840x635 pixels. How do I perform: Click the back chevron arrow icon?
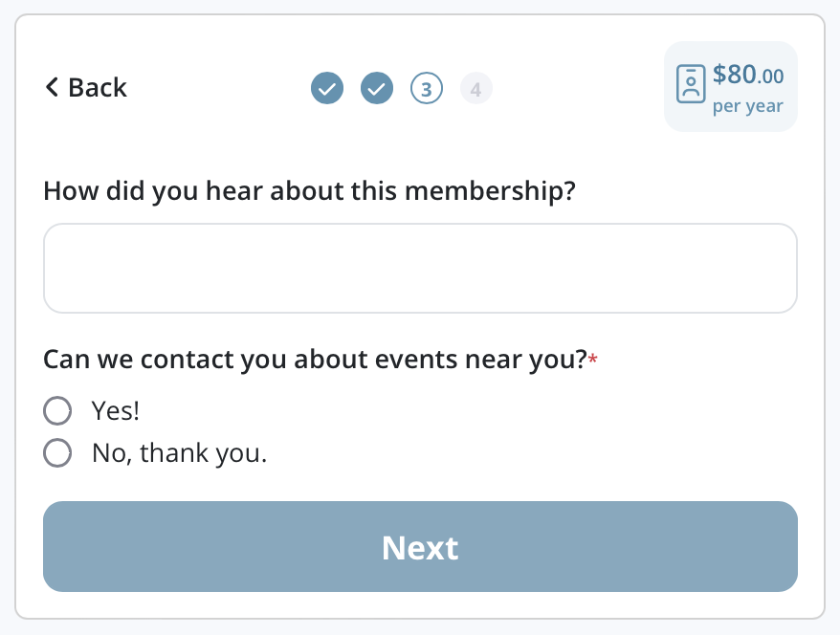[x=52, y=87]
